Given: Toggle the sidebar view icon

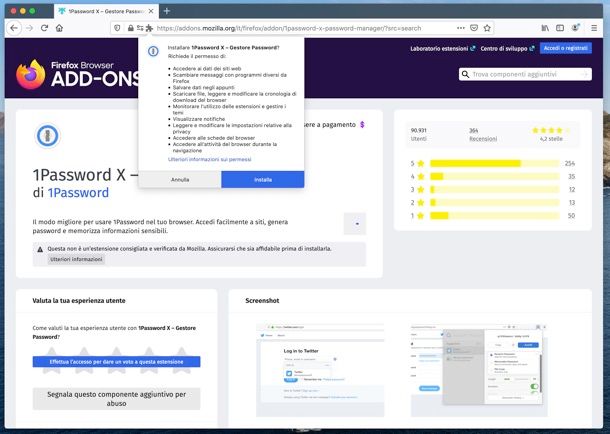Looking at the screenshot, I should click(560, 28).
